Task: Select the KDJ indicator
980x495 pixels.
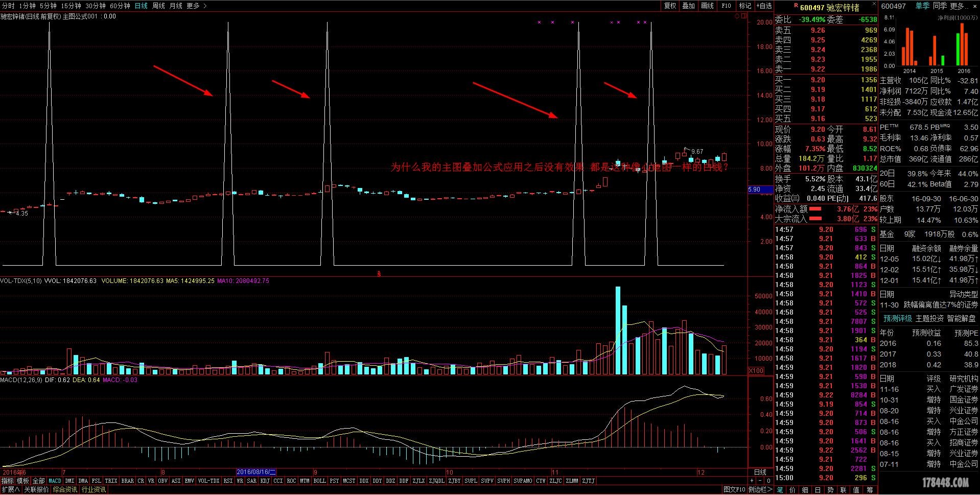Action: (265, 481)
